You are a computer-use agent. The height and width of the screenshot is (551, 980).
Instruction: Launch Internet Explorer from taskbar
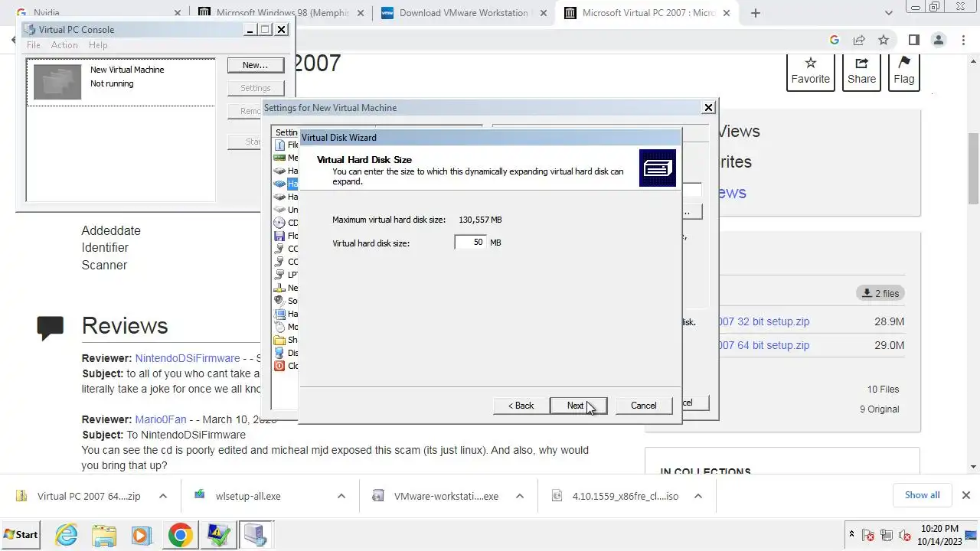(x=67, y=535)
